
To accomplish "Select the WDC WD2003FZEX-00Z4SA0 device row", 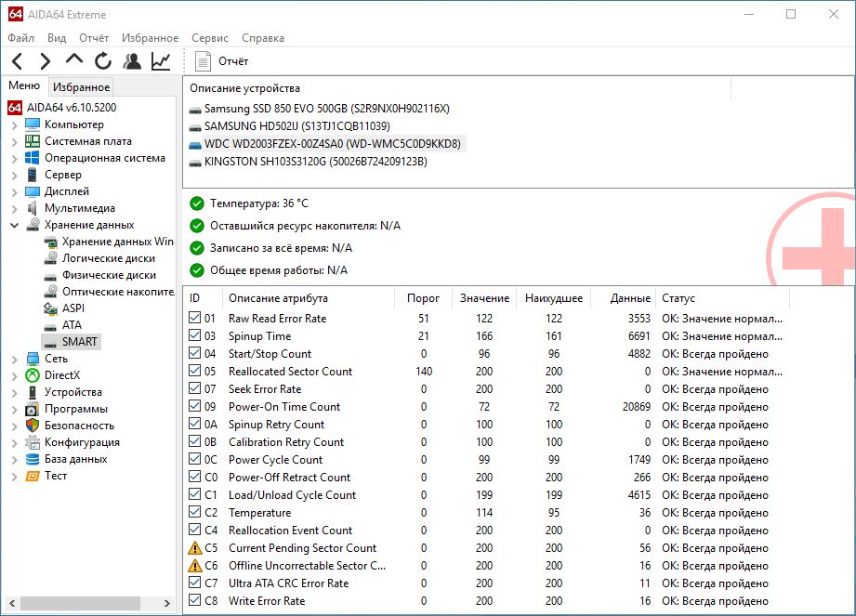I will pyautogui.click(x=325, y=144).
